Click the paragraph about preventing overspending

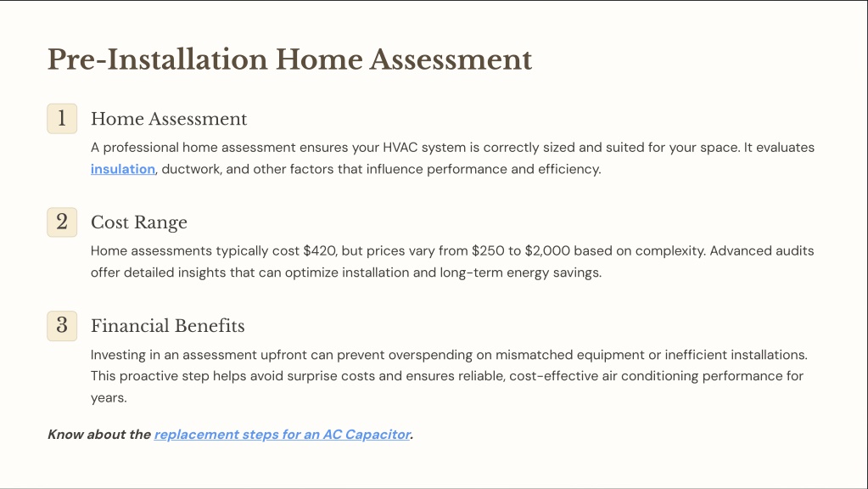pos(449,376)
